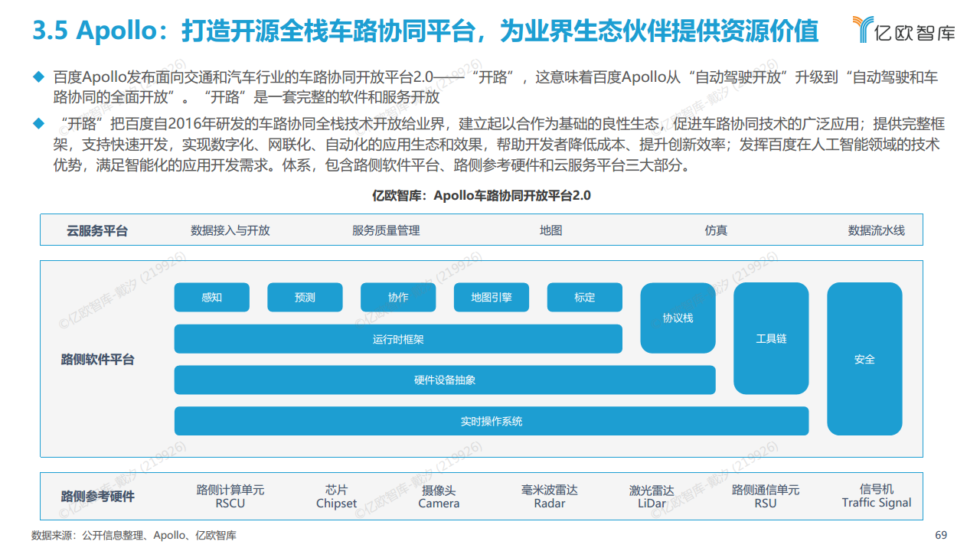This screenshot has height=551, width=980.
Task: Select the 硬件设备抽象 bar
Action: point(445,380)
